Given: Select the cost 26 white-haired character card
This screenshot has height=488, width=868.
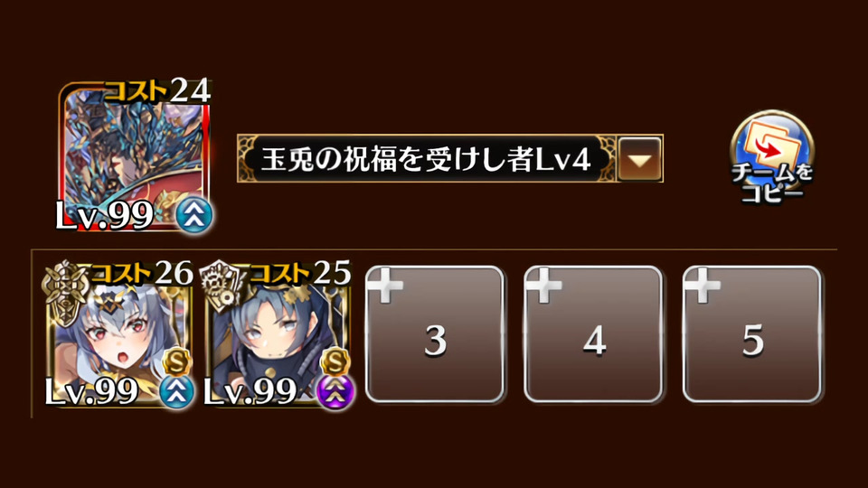Looking at the screenshot, I should coord(119,335).
